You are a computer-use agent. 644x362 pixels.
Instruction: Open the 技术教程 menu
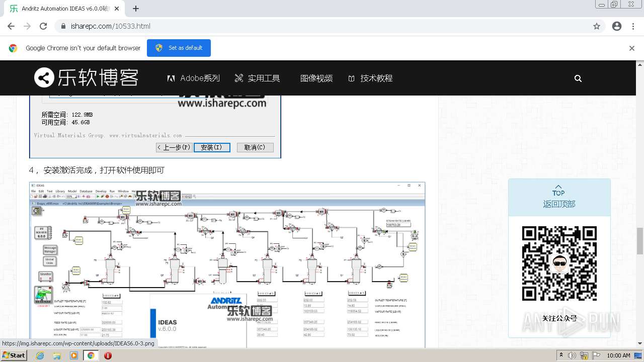pos(370,78)
